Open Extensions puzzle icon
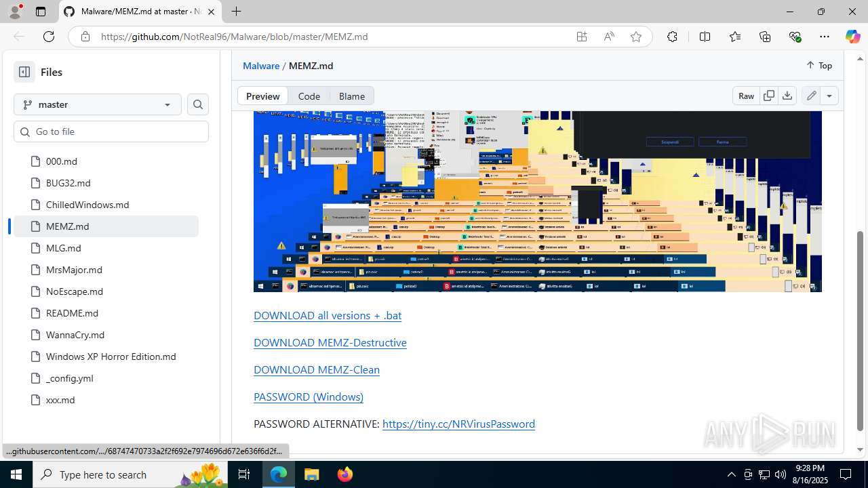The height and width of the screenshot is (488, 868). coord(672,37)
